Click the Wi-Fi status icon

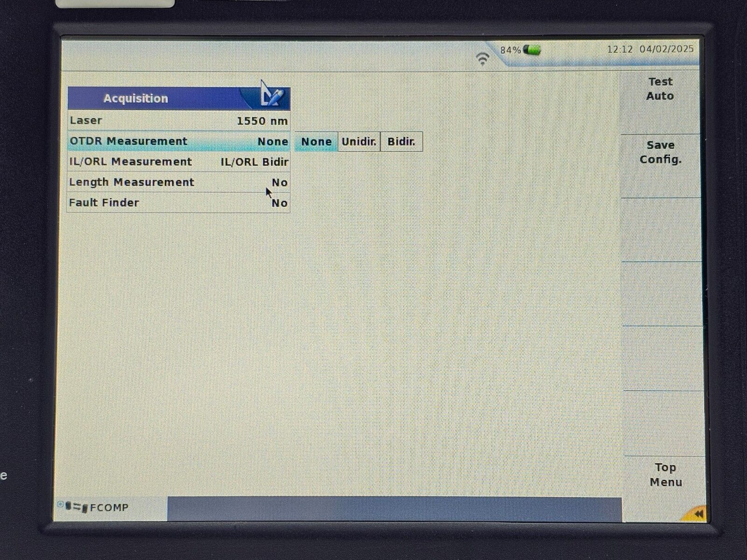[x=483, y=58]
